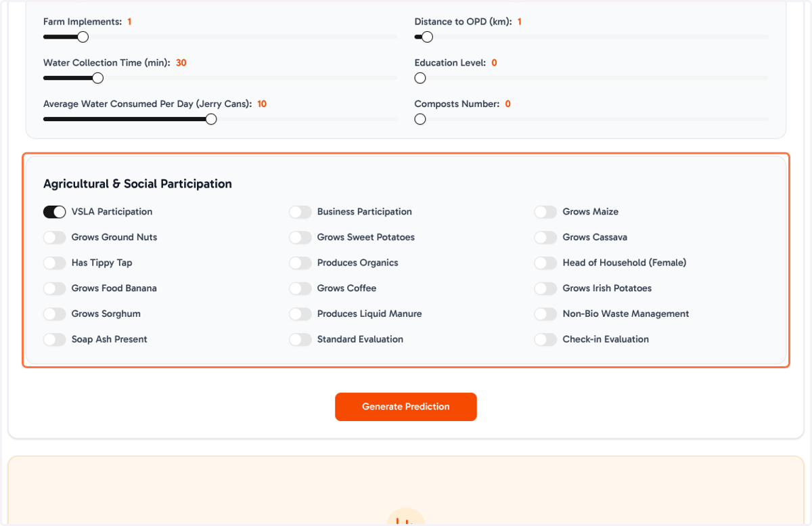Image resolution: width=812 pixels, height=526 pixels.
Task: Click the Average Water Consumed slider knob
Action: tap(211, 119)
